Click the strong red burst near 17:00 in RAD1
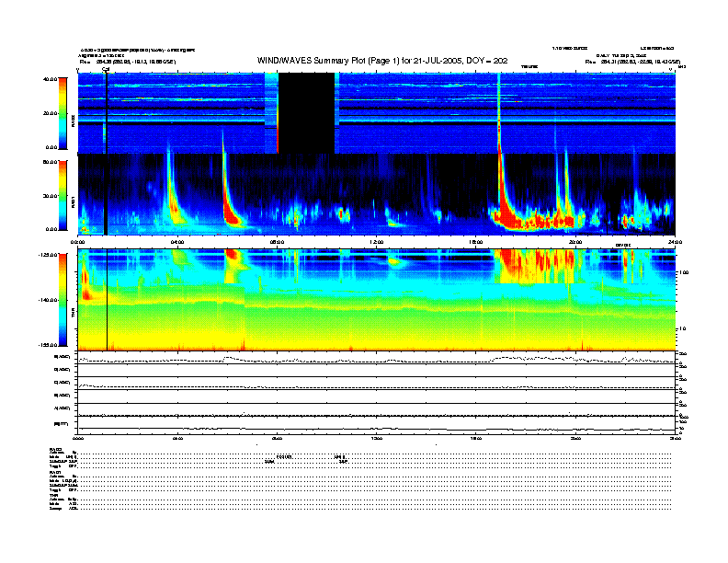The height and width of the screenshot is (563, 728). [506, 214]
